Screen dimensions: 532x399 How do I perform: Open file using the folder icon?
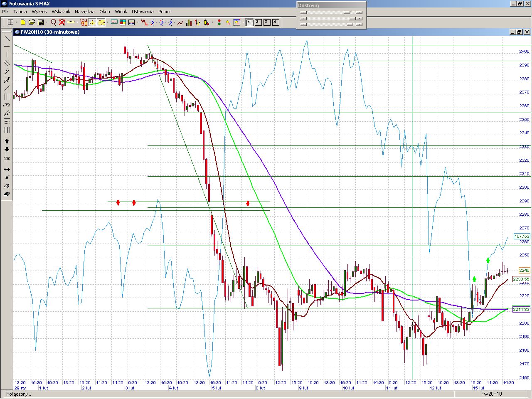coord(32,22)
